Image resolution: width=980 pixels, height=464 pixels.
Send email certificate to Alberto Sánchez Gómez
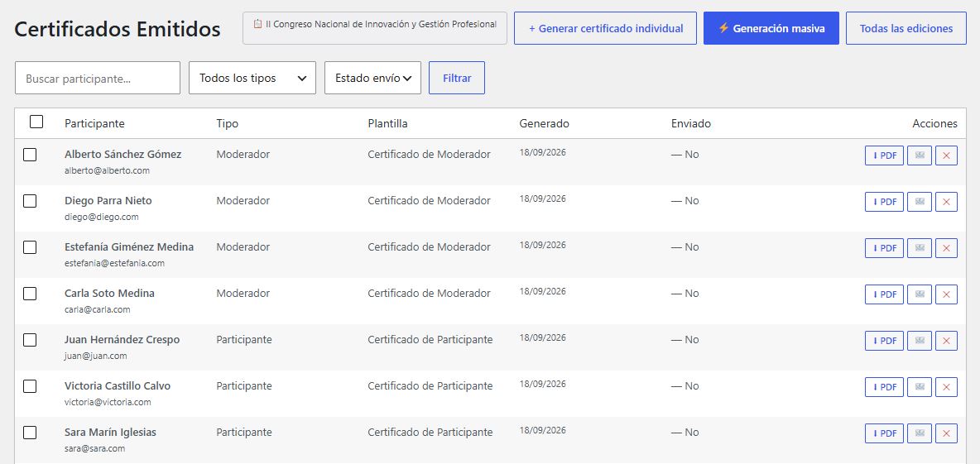[920, 155]
